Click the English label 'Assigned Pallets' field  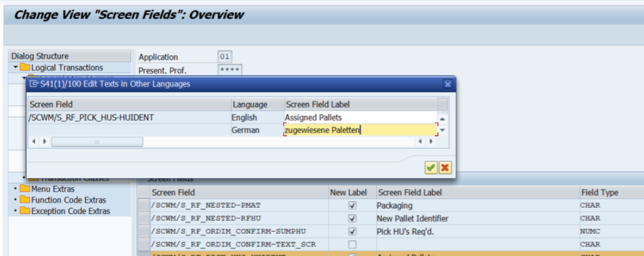[360, 118]
